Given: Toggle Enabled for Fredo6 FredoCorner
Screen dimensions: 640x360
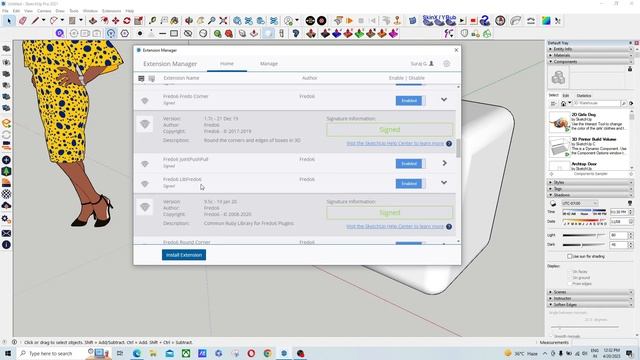Looking at the screenshot, I should click(411, 100).
